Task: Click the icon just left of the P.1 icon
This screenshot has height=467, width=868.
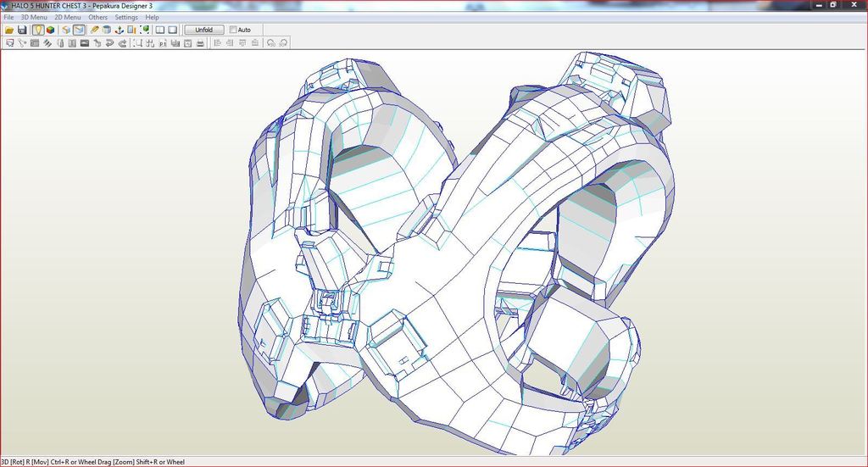Action: pyautogui.click(x=150, y=43)
